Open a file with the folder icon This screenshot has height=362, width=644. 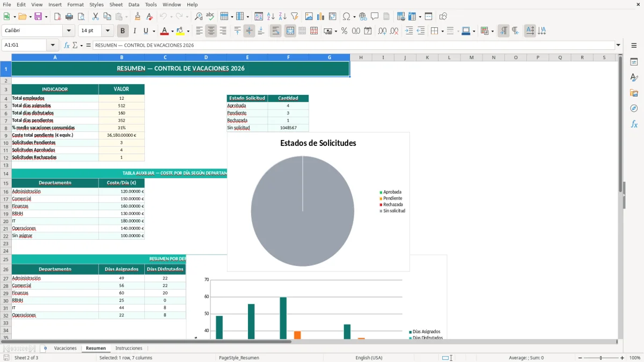click(x=22, y=17)
